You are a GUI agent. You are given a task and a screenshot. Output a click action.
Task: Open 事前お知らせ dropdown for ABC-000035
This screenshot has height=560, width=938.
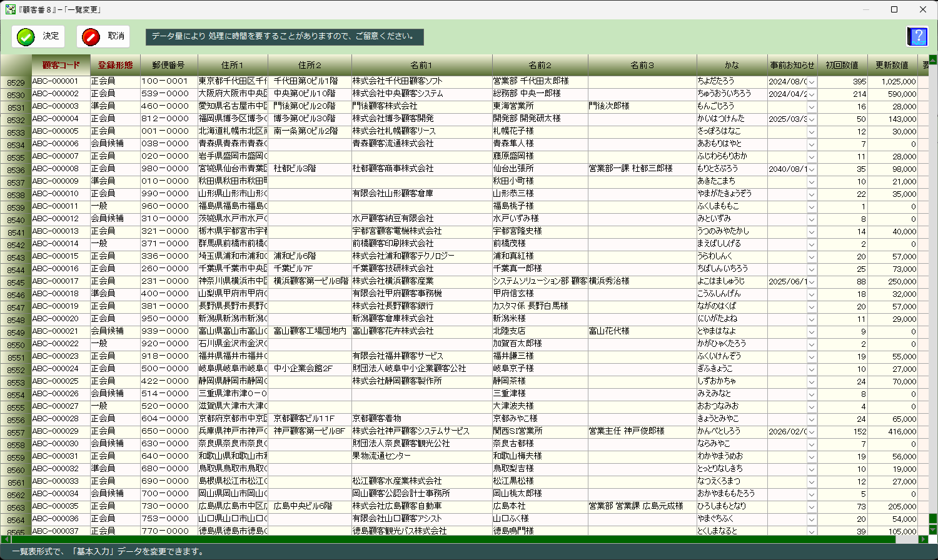tap(812, 507)
